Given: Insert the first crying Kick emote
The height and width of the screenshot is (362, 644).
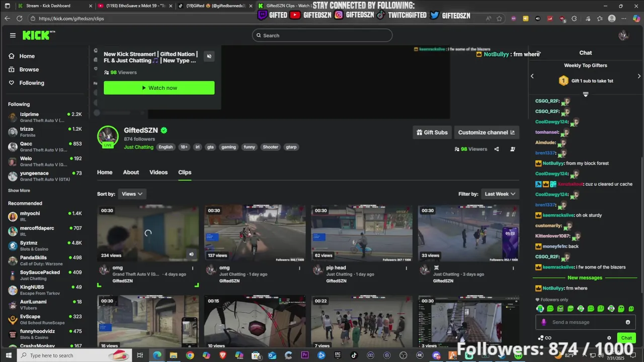Looking at the screenshot, I should (540, 309).
